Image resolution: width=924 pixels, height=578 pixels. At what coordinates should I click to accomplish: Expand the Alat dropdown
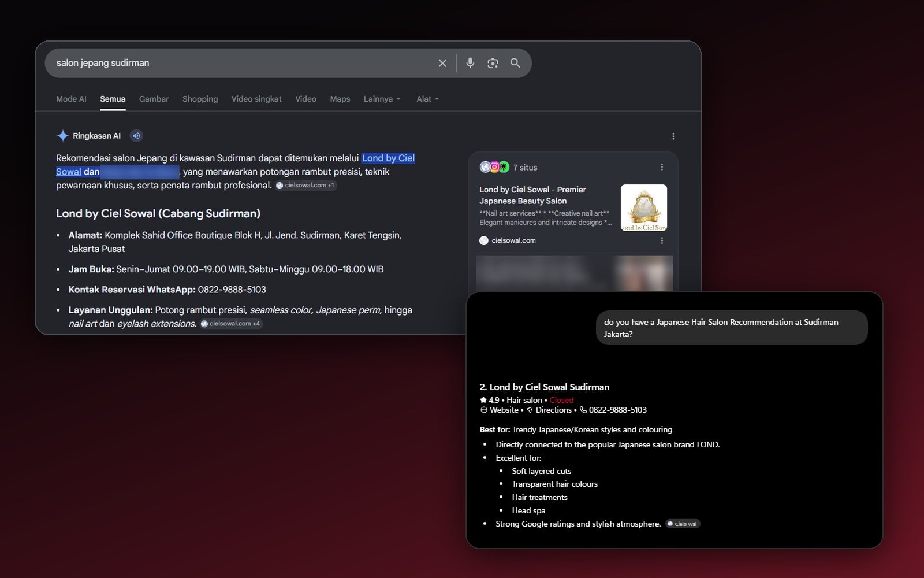(x=427, y=99)
